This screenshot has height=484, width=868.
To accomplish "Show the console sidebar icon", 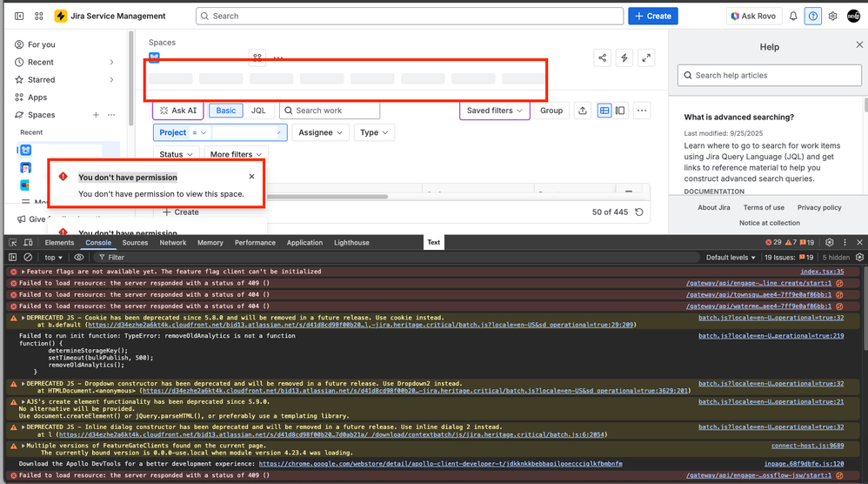I will [13, 258].
